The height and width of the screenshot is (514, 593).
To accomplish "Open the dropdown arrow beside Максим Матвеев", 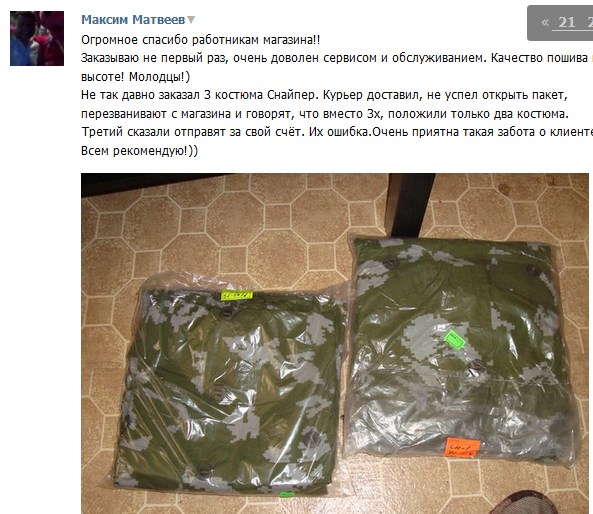I will pos(191,20).
